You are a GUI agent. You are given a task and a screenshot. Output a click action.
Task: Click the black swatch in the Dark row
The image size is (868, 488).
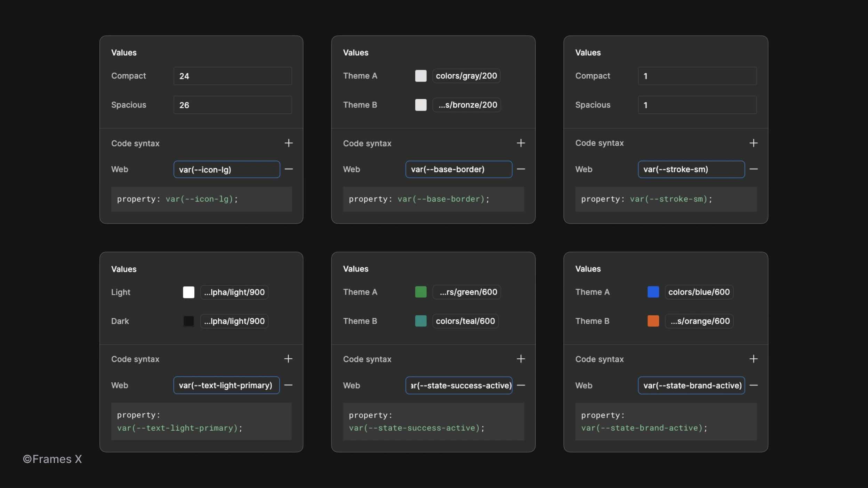coord(188,321)
